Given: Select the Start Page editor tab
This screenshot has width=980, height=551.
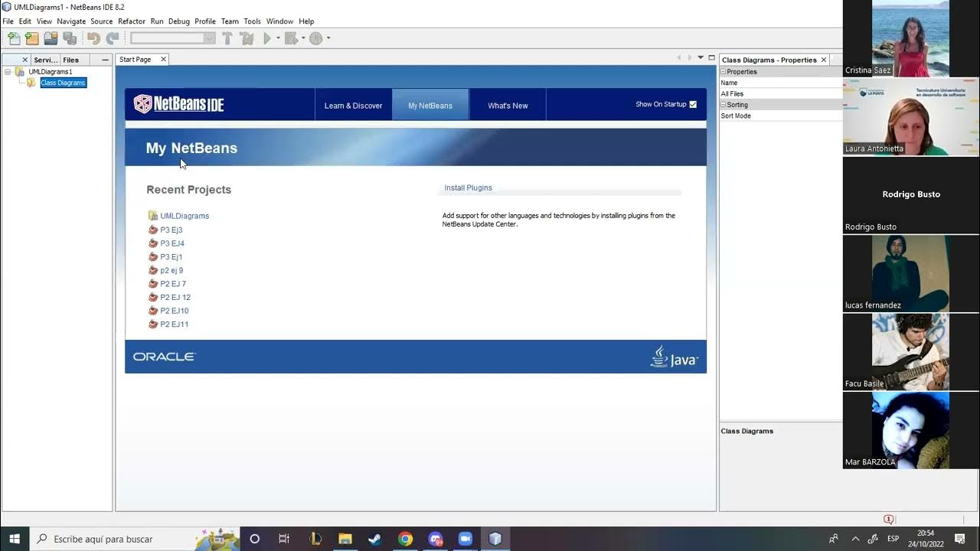Looking at the screenshot, I should pyautogui.click(x=135, y=60).
